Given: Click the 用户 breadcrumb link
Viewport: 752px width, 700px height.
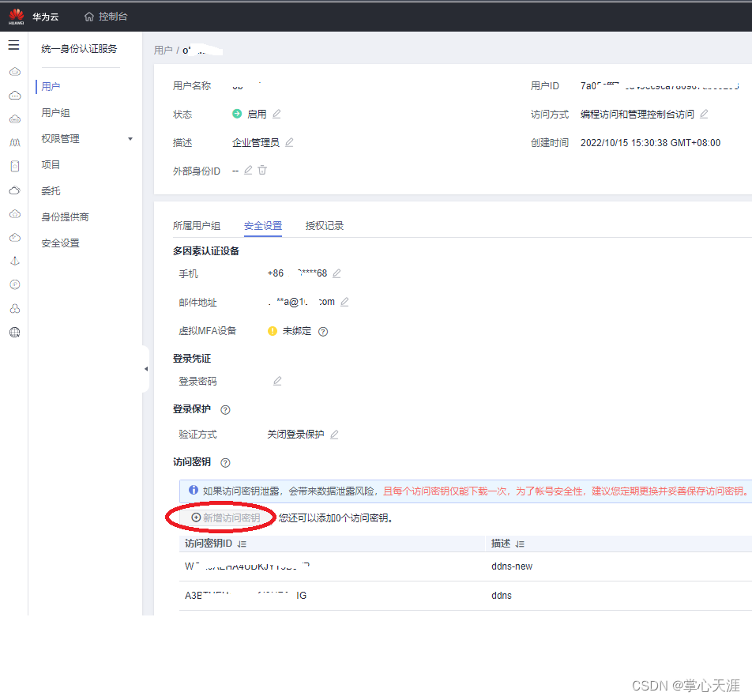Looking at the screenshot, I should click(x=163, y=49).
